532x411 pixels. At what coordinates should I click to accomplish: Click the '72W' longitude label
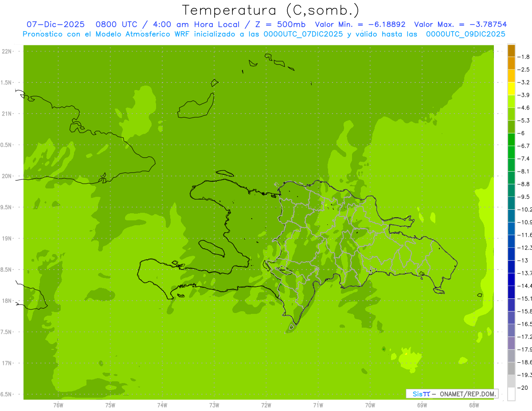(x=266, y=405)
